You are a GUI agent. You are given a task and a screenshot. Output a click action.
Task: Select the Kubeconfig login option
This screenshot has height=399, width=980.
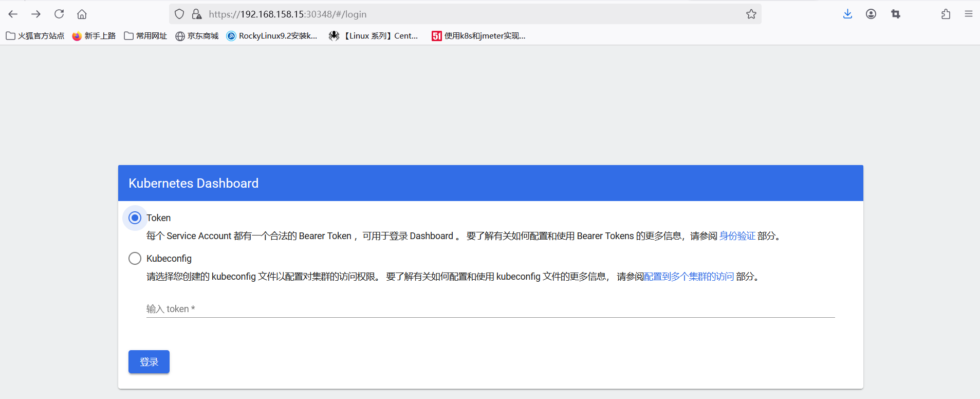[x=135, y=258]
